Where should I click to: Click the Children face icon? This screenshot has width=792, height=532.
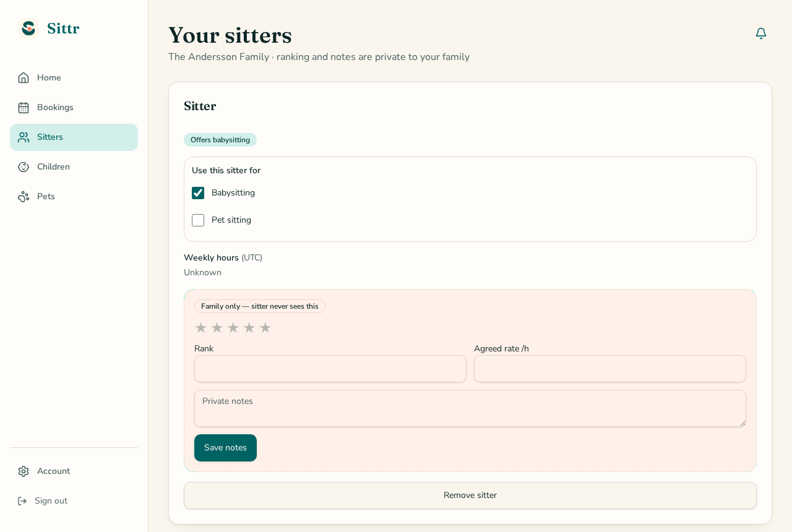point(24,167)
